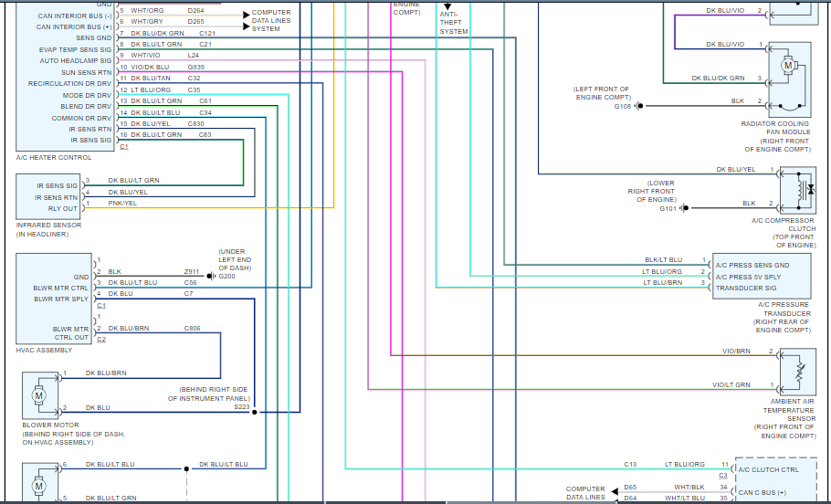Select the A/C Heater Control module box

click(x=65, y=77)
